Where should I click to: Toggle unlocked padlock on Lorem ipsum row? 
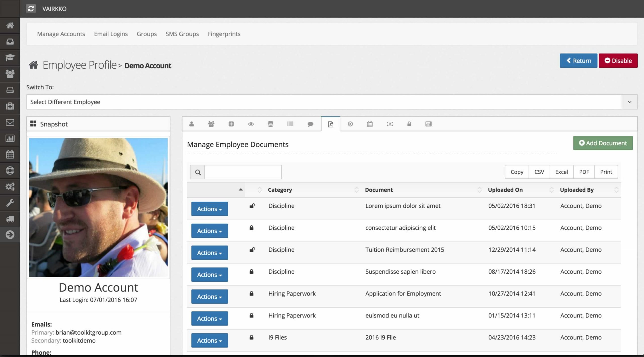[252, 206]
